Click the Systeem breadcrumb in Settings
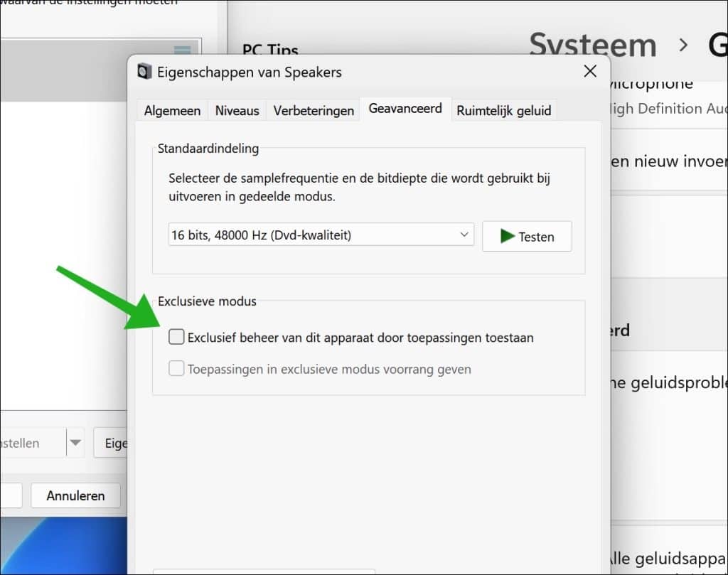Screen dimensions: 728x575 tap(593, 45)
